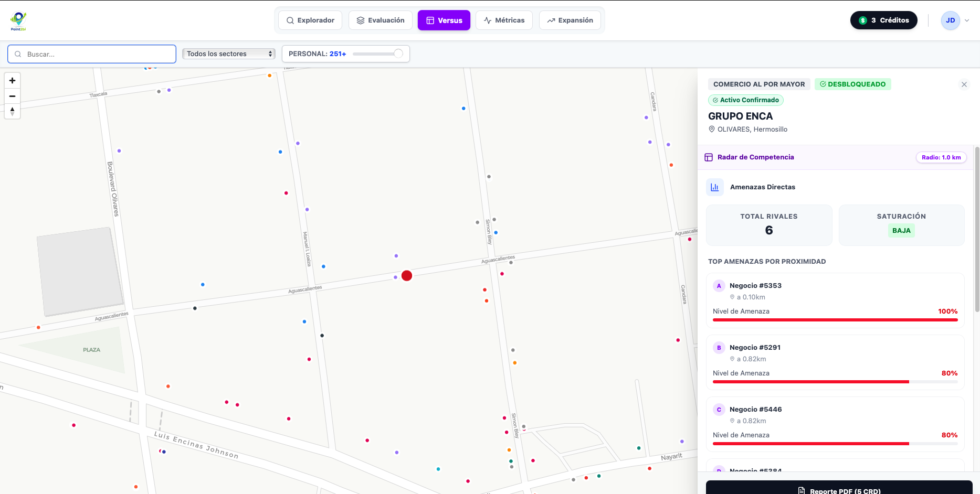Switch to the Explorador tab

(x=310, y=20)
